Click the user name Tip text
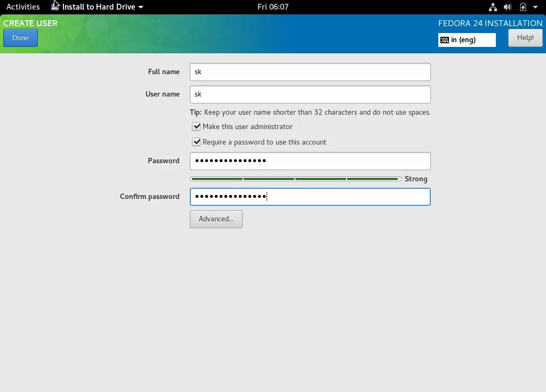The width and height of the screenshot is (546, 392). (310, 112)
